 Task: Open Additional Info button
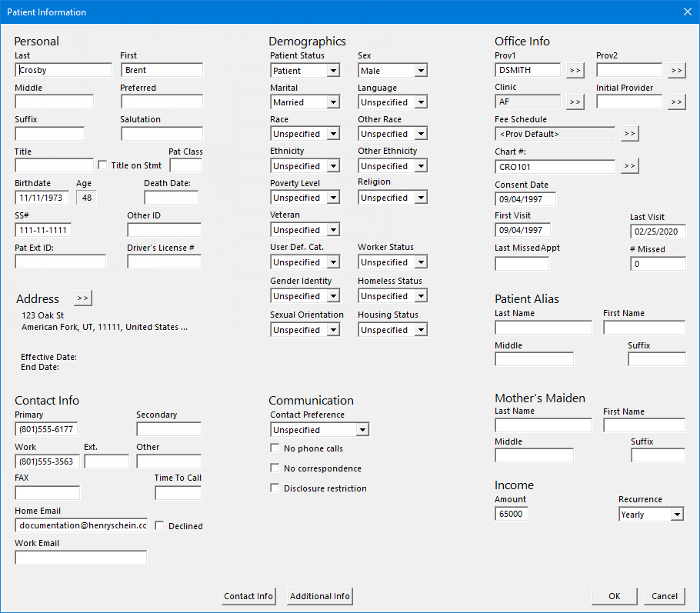[320, 596]
